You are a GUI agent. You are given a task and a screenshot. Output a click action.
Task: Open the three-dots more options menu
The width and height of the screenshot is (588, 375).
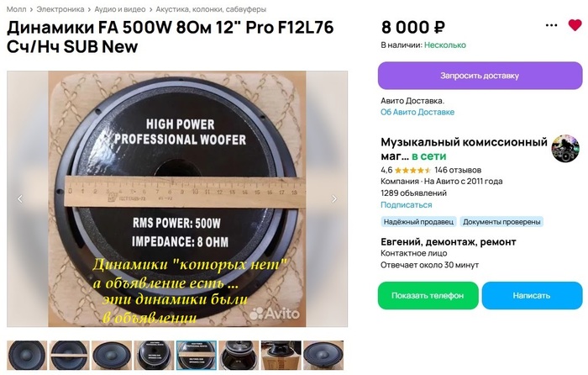551,25
